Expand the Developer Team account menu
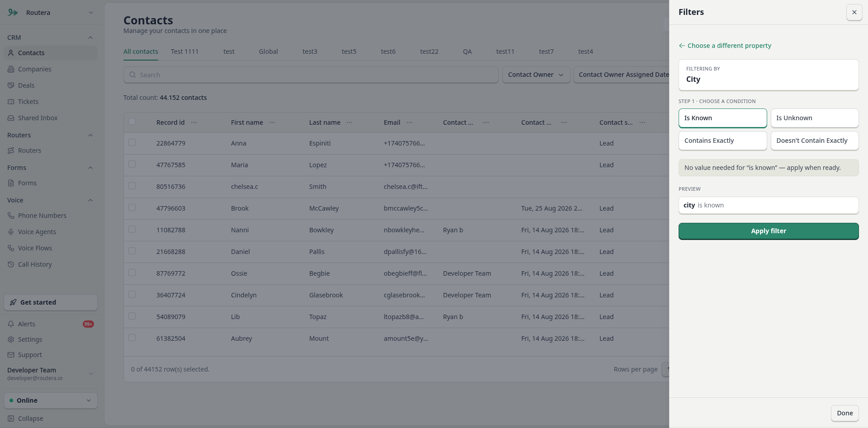 [51, 374]
